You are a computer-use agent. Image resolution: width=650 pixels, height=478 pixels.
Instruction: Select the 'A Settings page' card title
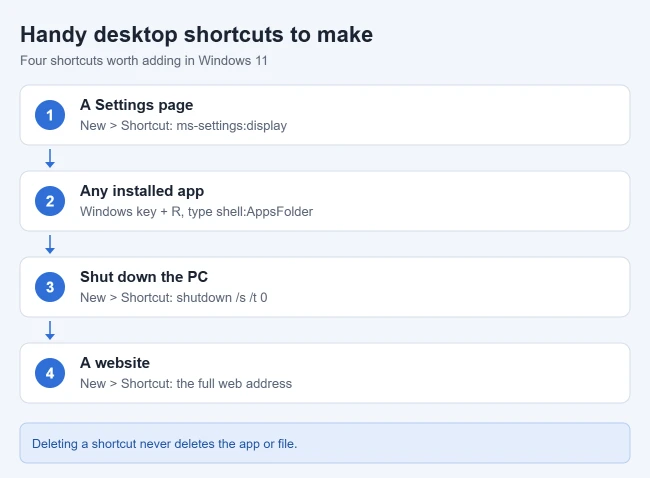(136, 105)
